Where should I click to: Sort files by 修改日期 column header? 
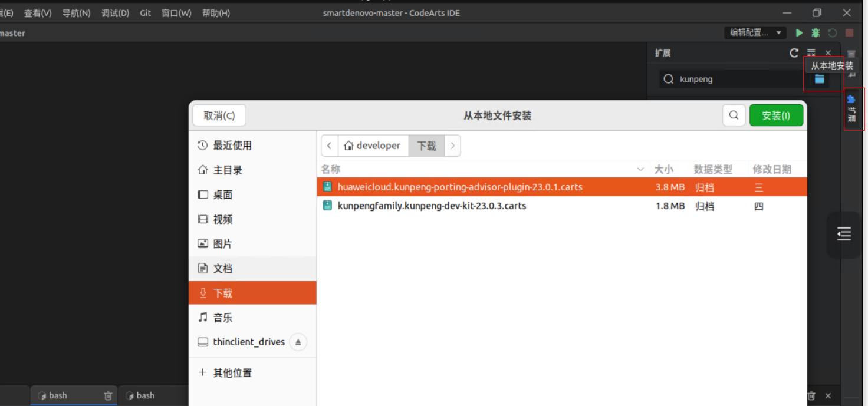point(772,170)
